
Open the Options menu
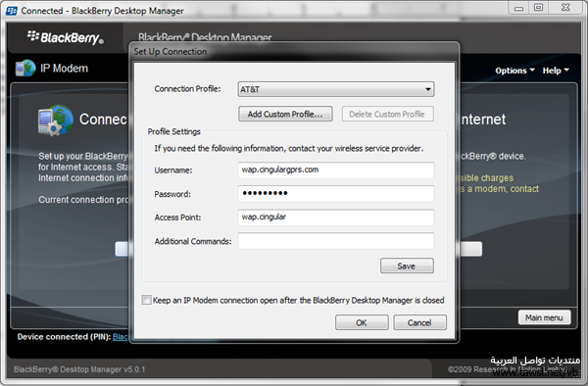(514, 71)
